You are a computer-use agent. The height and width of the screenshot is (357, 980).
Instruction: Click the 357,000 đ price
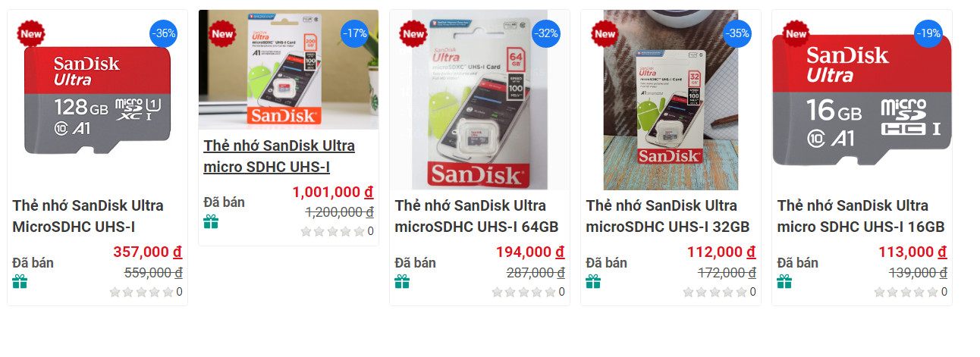click(x=148, y=252)
